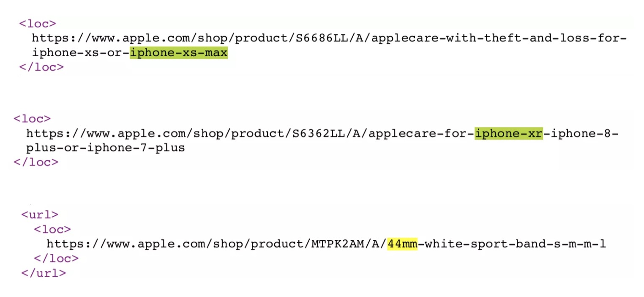Screen dimensions: 644x297
Task: Select the second opening <loc> tag
Action: (32, 118)
